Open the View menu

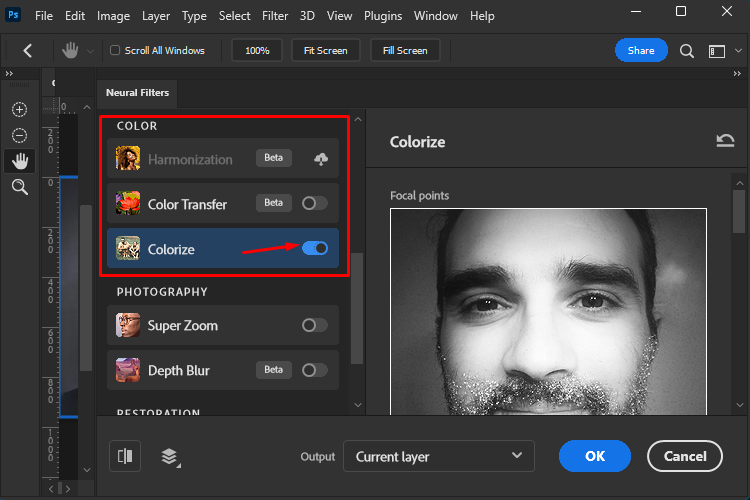340,16
